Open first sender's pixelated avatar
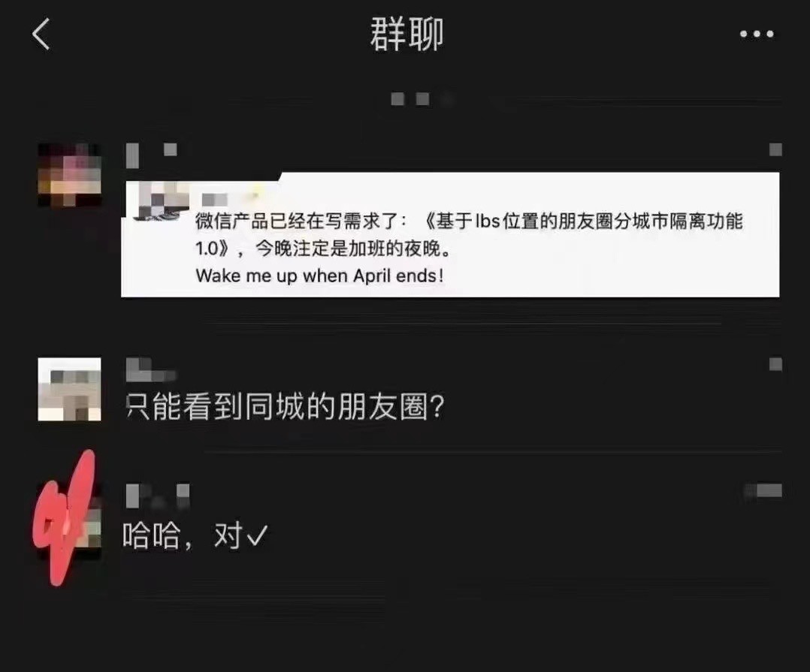The image size is (810, 672). coord(70,176)
